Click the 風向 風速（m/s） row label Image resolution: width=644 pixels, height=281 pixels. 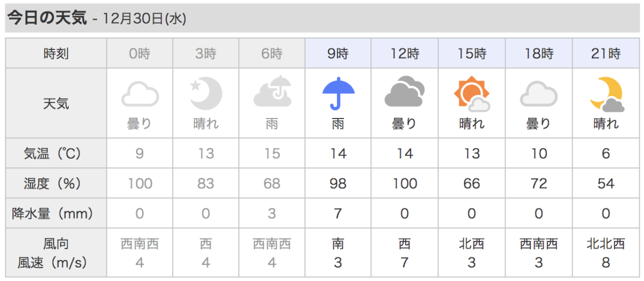click(56, 253)
